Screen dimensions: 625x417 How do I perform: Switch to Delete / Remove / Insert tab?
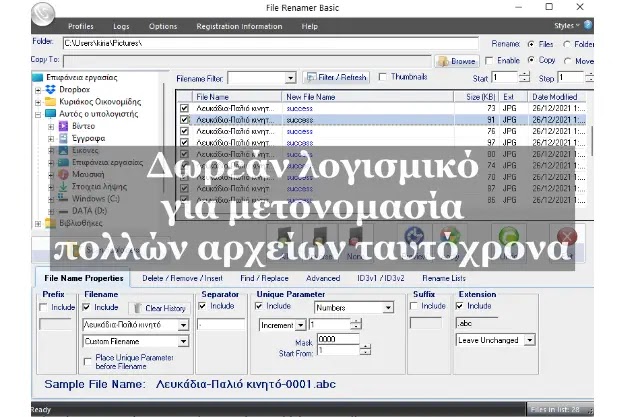[183, 278]
